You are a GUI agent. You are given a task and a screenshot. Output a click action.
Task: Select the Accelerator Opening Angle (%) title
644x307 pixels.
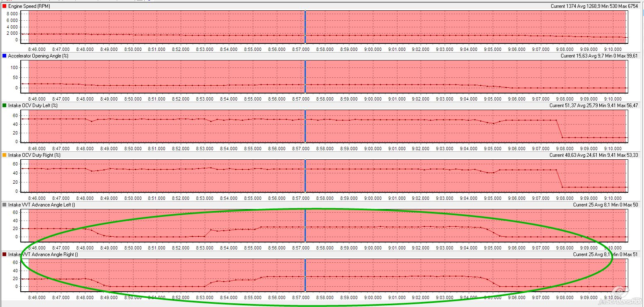click(38, 56)
